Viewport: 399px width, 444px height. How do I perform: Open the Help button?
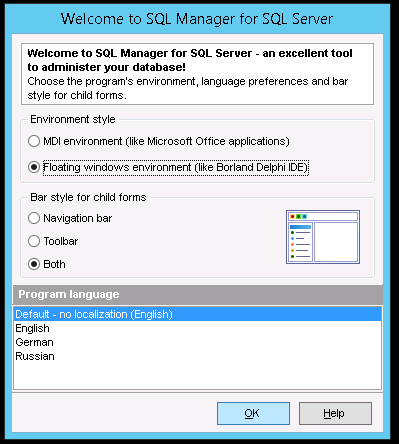pos(335,413)
